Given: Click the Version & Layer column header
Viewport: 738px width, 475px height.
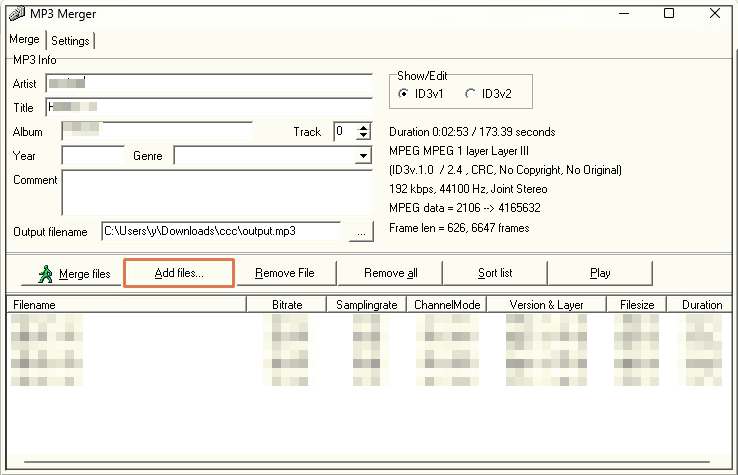Looking at the screenshot, I should point(546,305).
